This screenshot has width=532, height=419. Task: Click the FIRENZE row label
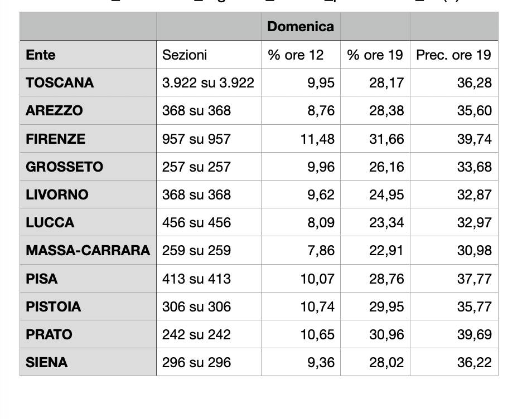tap(55, 139)
